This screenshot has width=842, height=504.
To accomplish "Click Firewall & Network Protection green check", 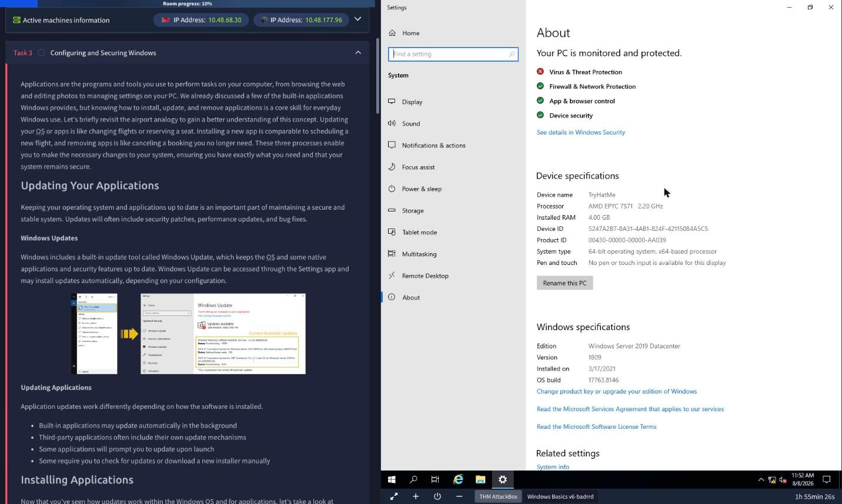I will tap(540, 86).
